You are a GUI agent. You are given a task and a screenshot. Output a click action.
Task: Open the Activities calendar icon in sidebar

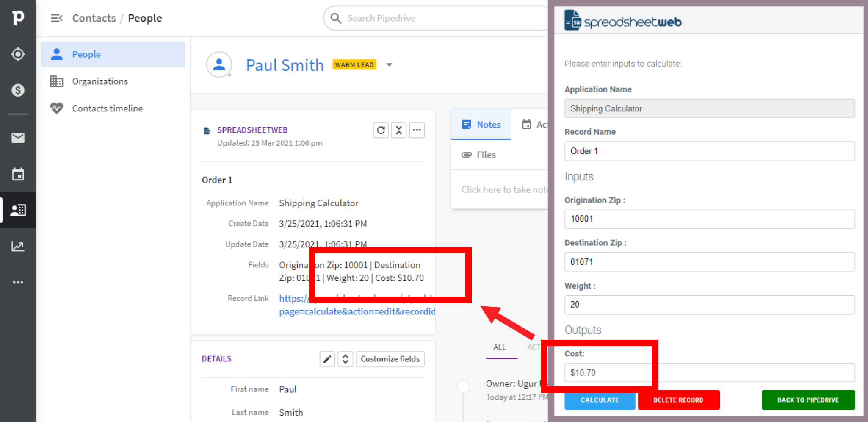[18, 174]
